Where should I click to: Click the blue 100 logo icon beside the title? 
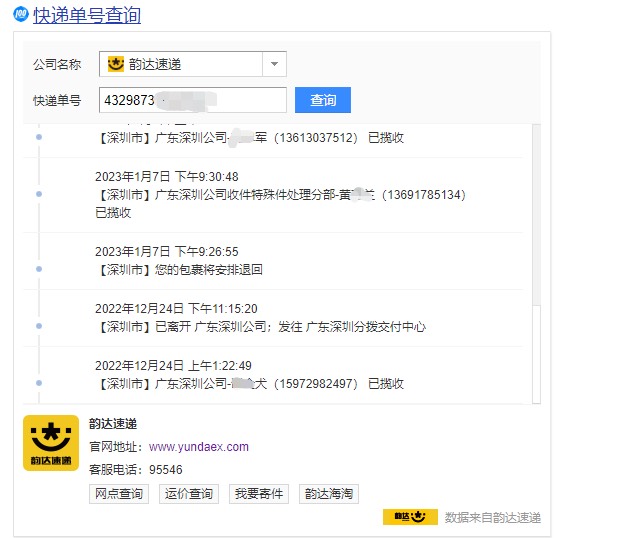[x=21, y=15]
